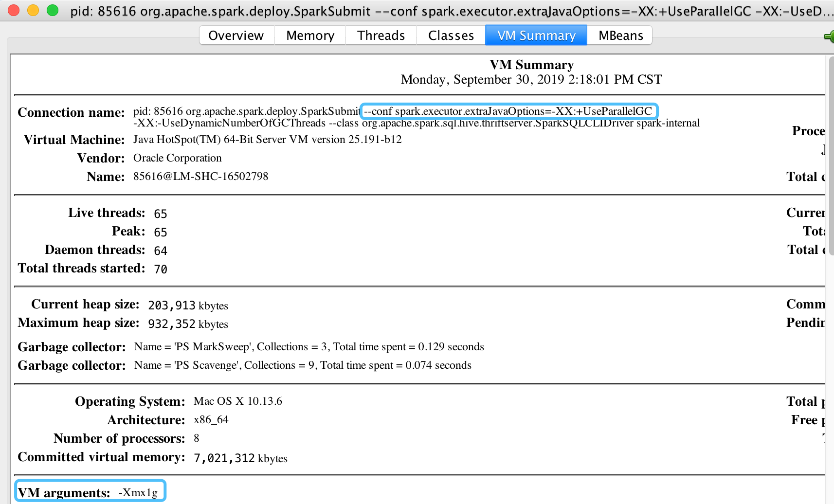Click Maximum heap size '932,352 kbytes'
The height and width of the screenshot is (504, 834).
(x=188, y=324)
